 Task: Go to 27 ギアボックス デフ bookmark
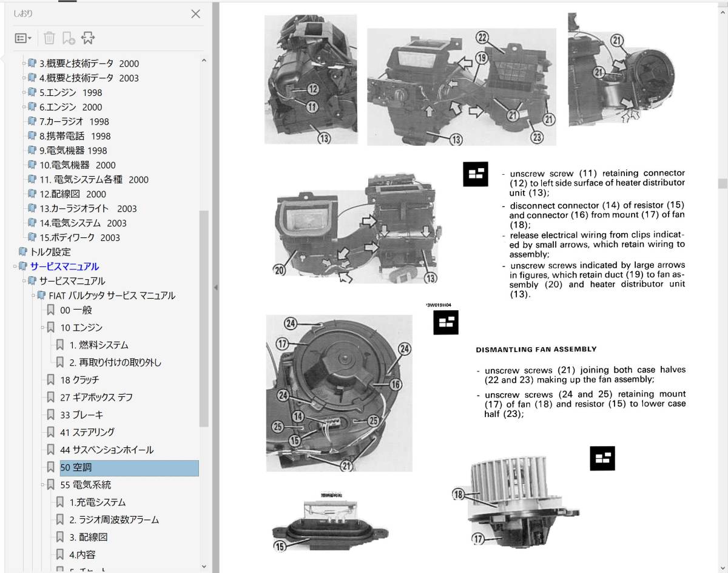(96, 397)
